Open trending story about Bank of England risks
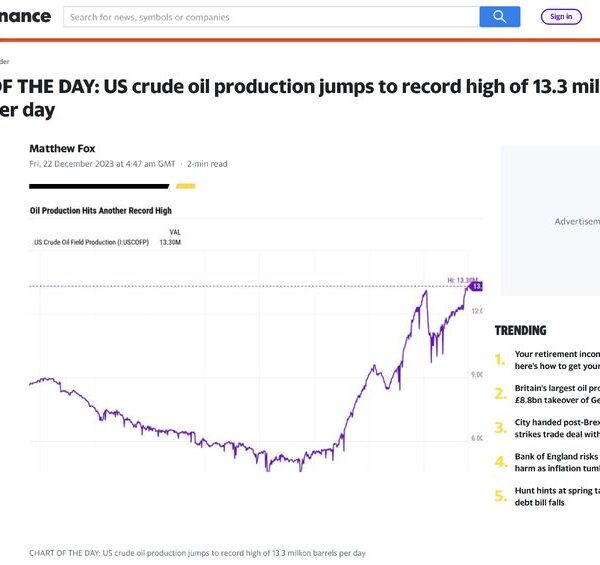The image size is (600, 565). point(557,462)
